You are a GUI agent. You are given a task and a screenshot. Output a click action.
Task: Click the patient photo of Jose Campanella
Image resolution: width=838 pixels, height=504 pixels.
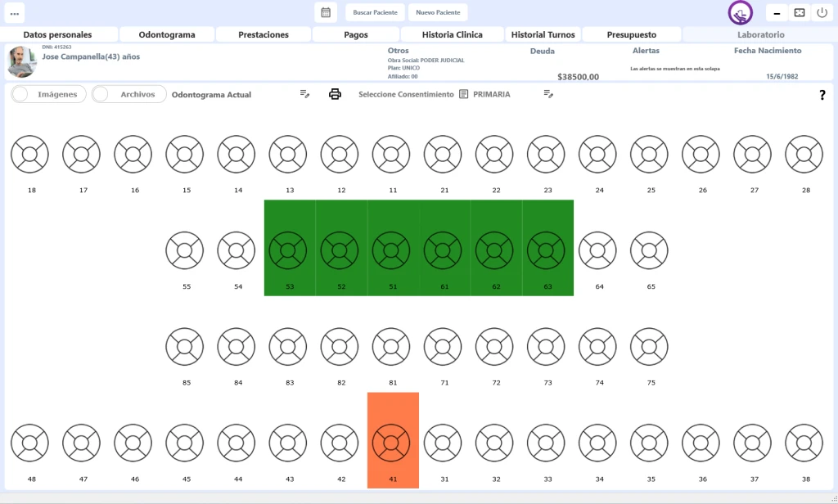21,62
